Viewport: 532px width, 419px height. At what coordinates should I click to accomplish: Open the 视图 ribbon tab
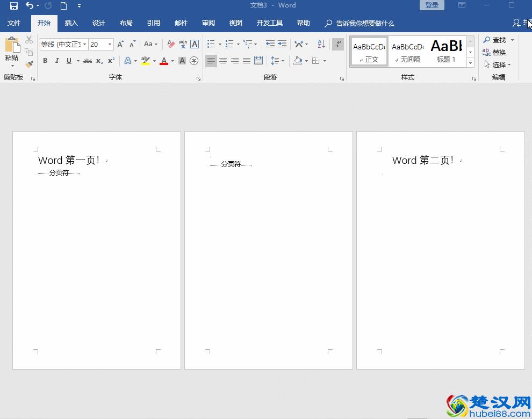[235, 23]
